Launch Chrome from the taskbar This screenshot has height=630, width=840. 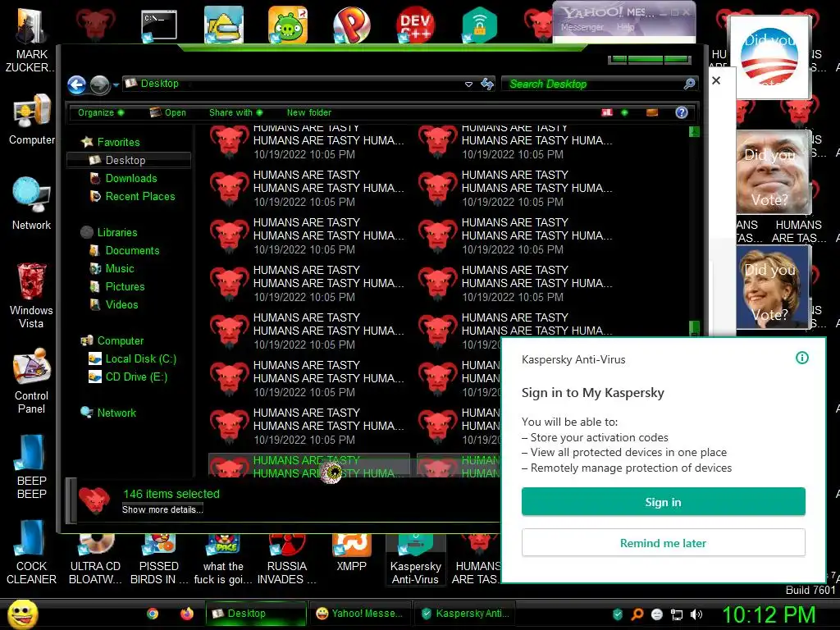[153, 614]
